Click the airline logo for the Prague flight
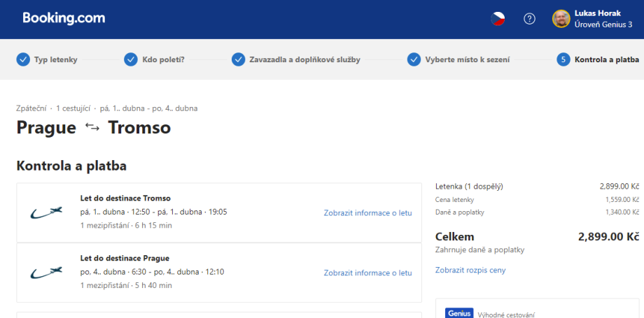The width and height of the screenshot is (644, 318). point(46,273)
